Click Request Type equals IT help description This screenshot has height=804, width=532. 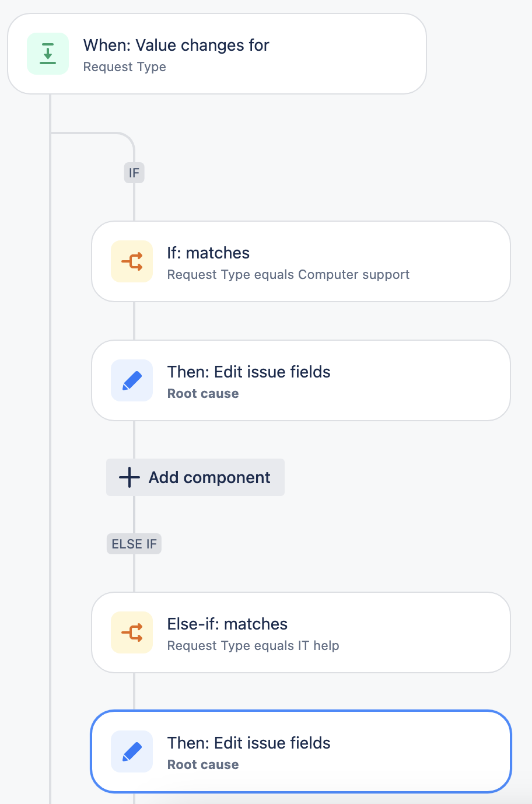[253, 645]
